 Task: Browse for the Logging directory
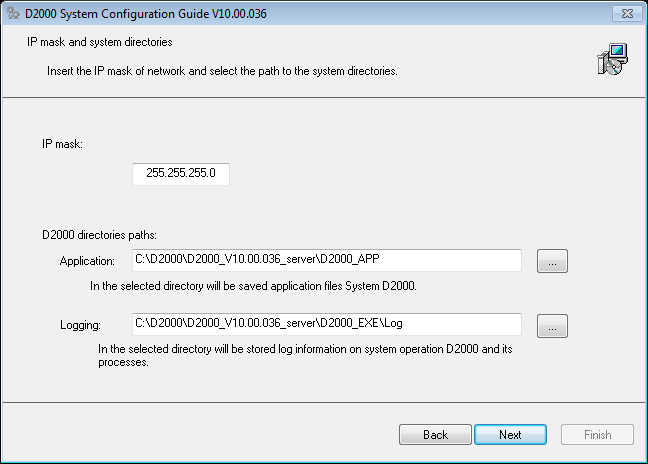pos(553,325)
